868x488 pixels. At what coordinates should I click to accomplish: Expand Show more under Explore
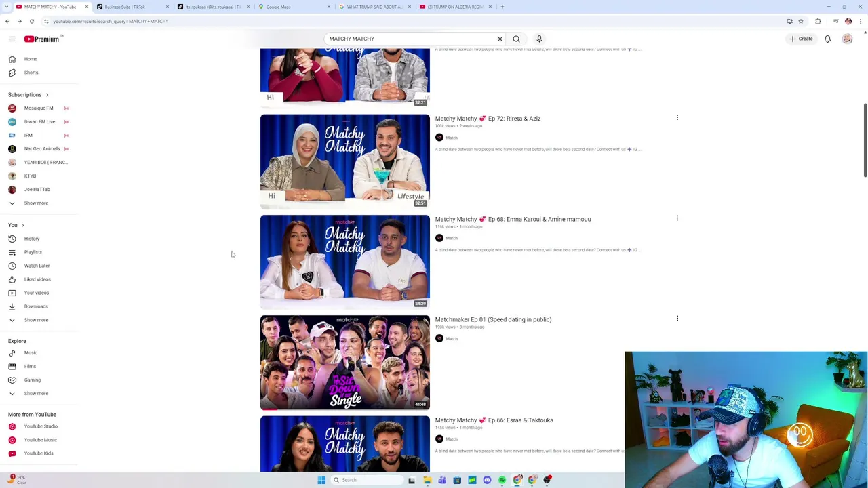click(x=36, y=393)
